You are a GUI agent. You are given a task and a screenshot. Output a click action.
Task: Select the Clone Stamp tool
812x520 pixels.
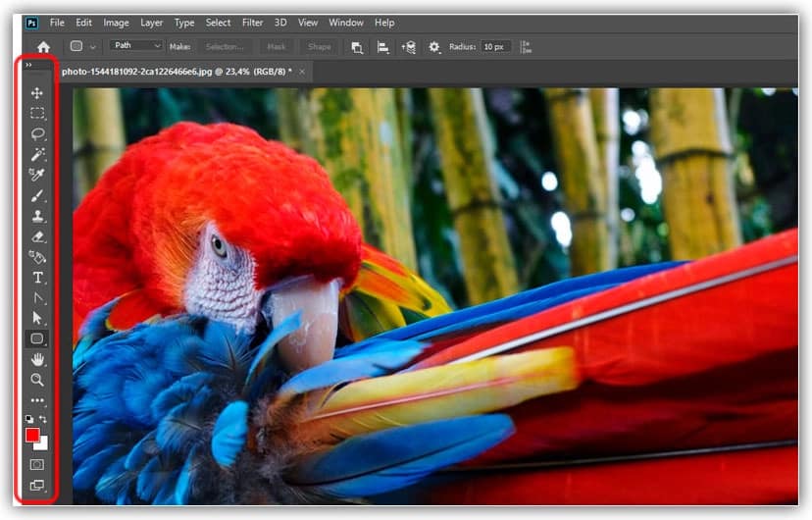(x=37, y=216)
